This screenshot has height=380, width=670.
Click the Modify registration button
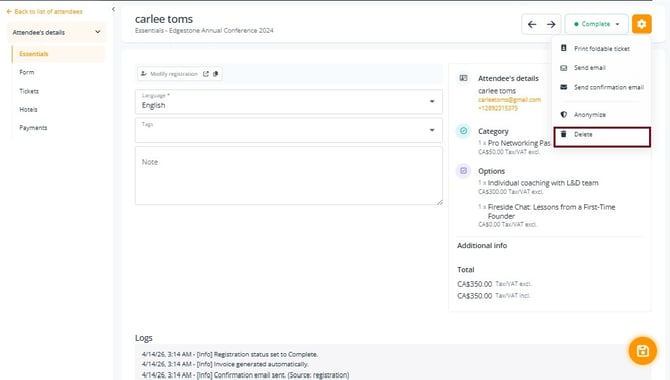click(170, 74)
